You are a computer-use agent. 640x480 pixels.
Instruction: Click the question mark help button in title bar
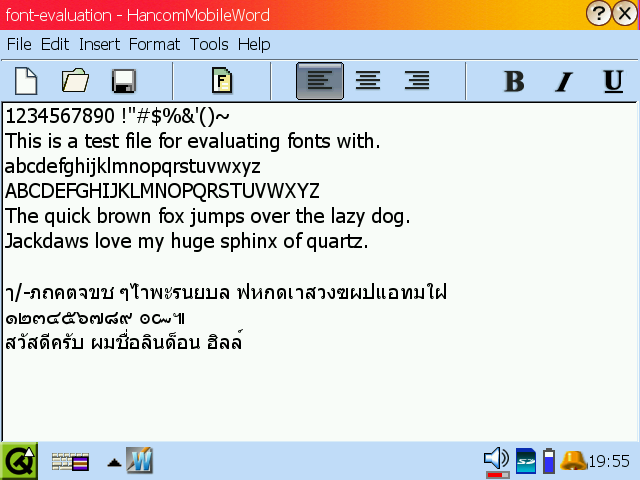click(x=600, y=13)
